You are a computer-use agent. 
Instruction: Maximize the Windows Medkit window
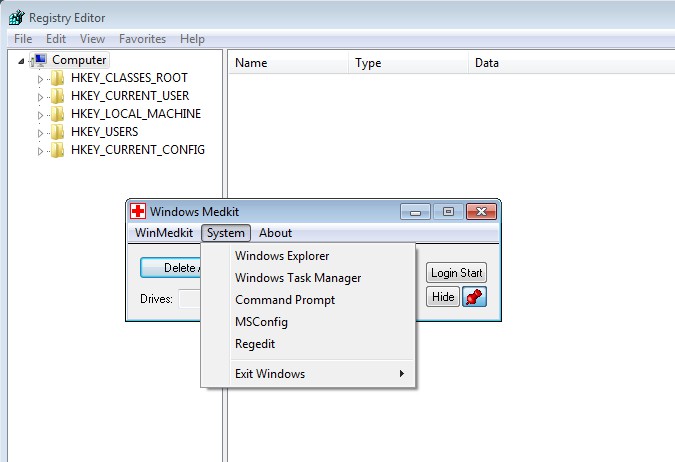448,211
